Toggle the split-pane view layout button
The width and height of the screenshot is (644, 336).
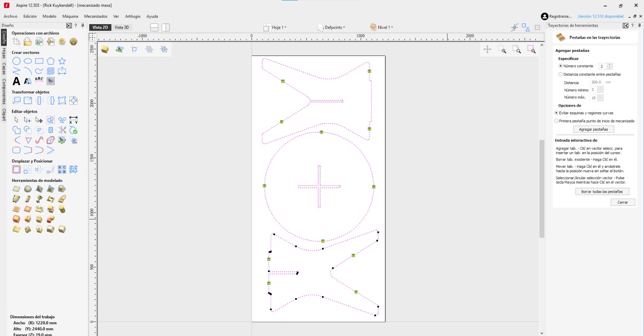coord(166,27)
